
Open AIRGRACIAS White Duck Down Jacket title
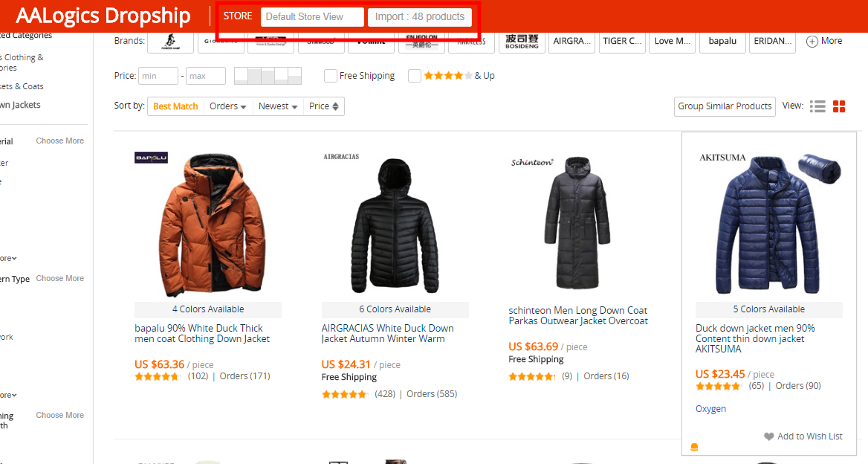click(x=387, y=333)
